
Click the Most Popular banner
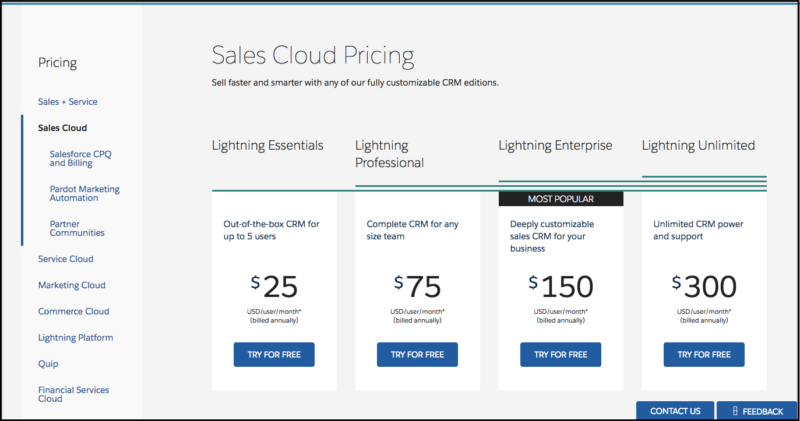pos(561,199)
